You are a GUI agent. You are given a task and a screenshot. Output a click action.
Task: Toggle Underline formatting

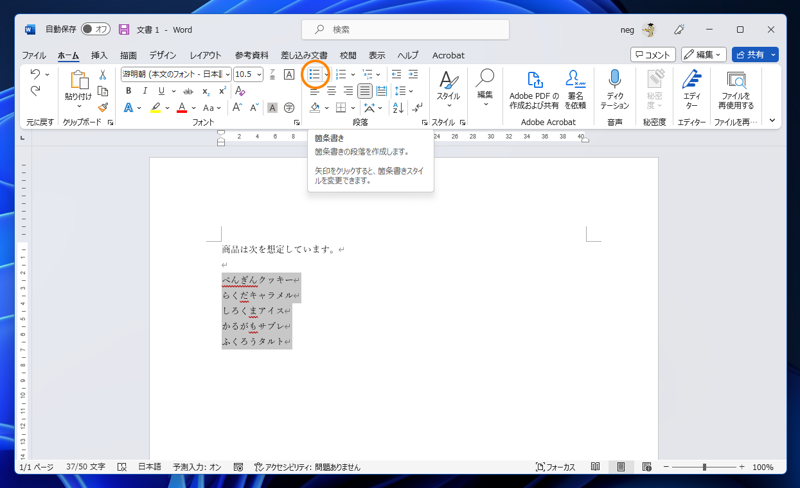point(161,91)
